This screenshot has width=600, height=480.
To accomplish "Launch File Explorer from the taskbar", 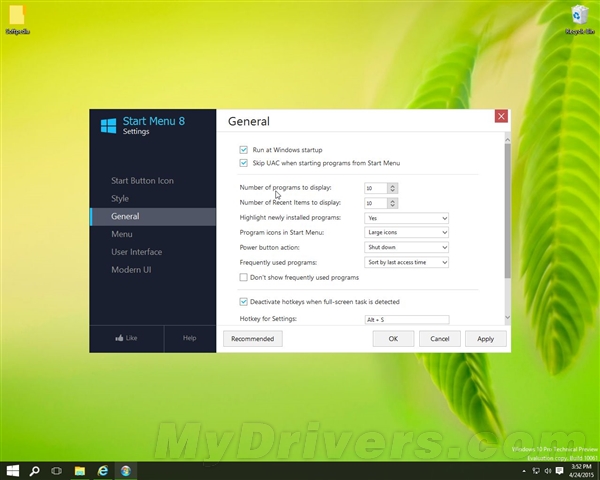I will click(80, 471).
